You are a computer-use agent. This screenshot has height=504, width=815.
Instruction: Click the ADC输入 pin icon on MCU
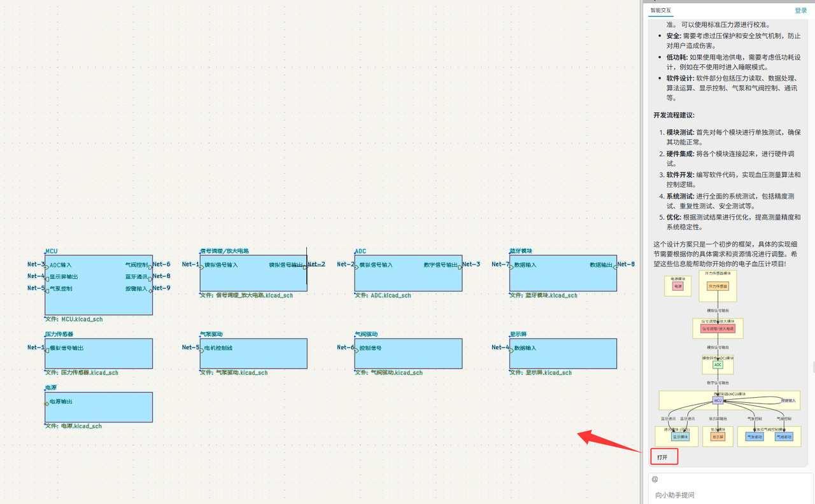pos(47,267)
